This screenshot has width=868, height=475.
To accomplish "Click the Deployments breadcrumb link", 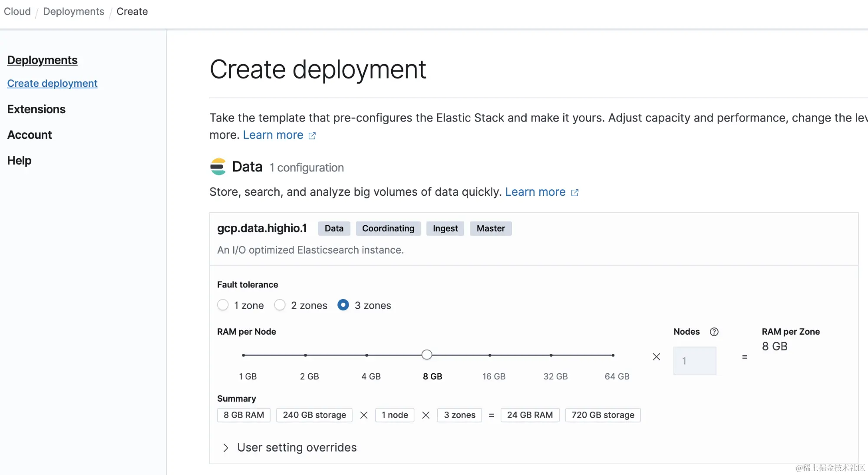I will coord(73,11).
